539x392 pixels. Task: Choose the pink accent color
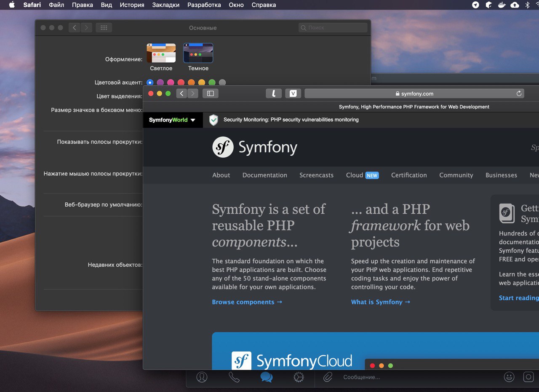pyautogui.click(x=171, y=82)
